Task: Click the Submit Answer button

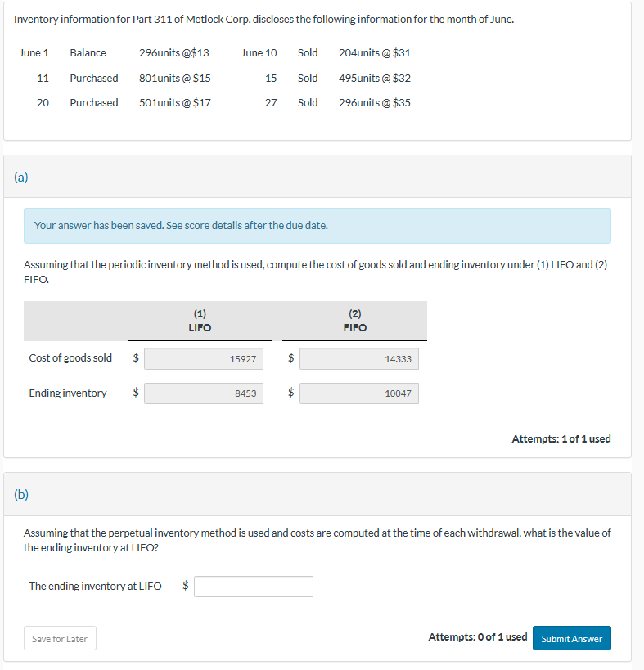Action: coord(571,638)
